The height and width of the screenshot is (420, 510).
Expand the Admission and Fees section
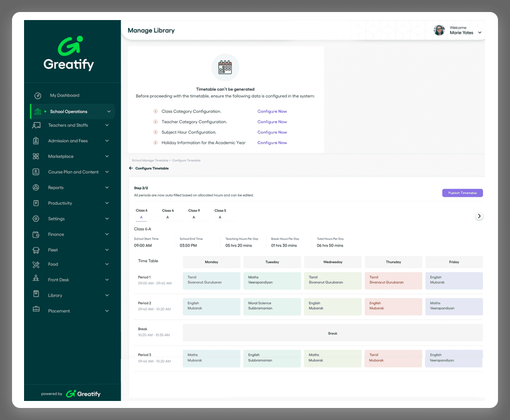pyautogui.click(x=107, y=141)
